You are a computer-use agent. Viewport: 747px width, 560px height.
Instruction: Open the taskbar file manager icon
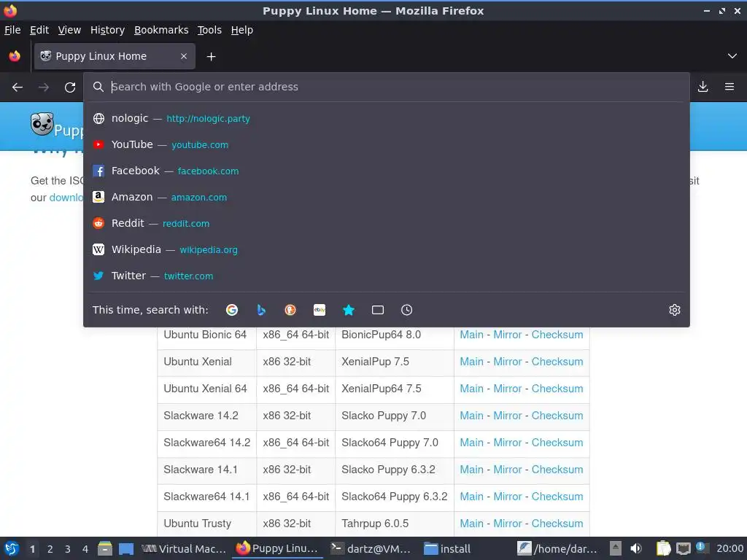(105, 549)
